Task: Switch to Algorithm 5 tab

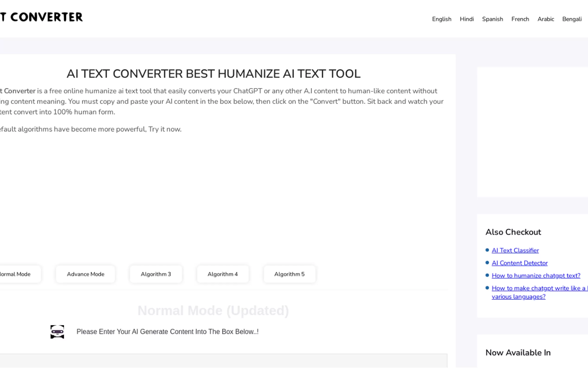Action: point(289,274)
